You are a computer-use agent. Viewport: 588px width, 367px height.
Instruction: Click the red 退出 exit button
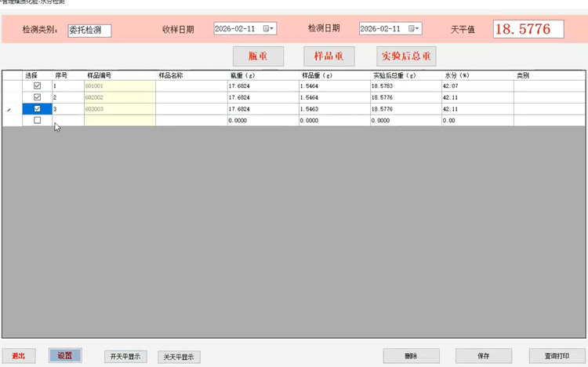[18, 356]
